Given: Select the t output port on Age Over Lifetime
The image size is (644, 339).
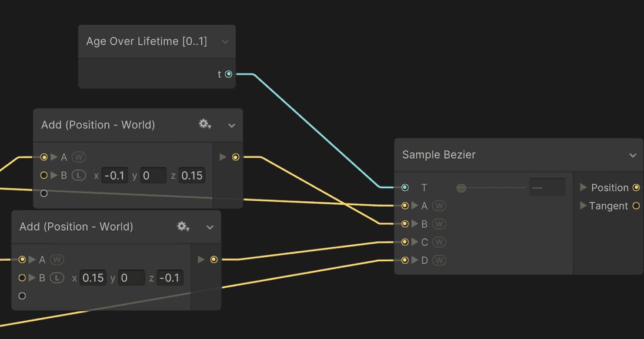Looking at the screenshot, I should tap(228, 74).
